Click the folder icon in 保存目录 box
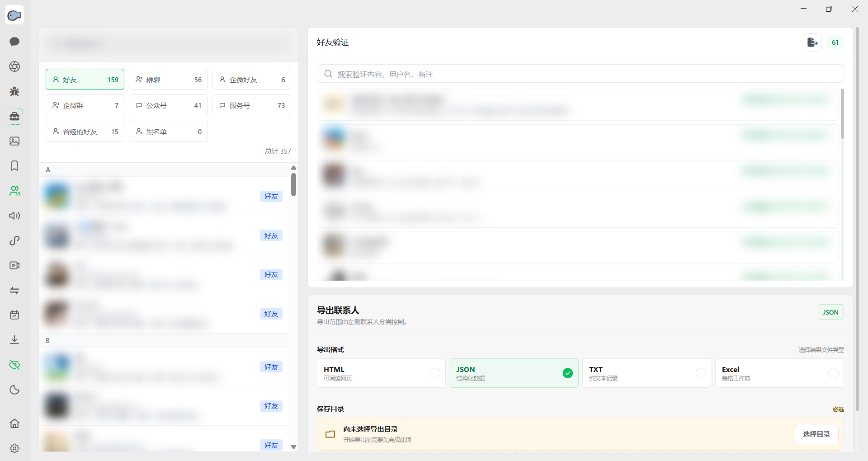Screen dimensions: 868x461 330,434
